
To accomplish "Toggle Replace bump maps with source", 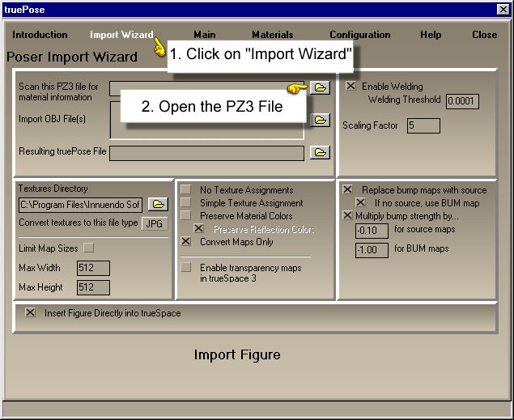I will (x=347, y=190).
